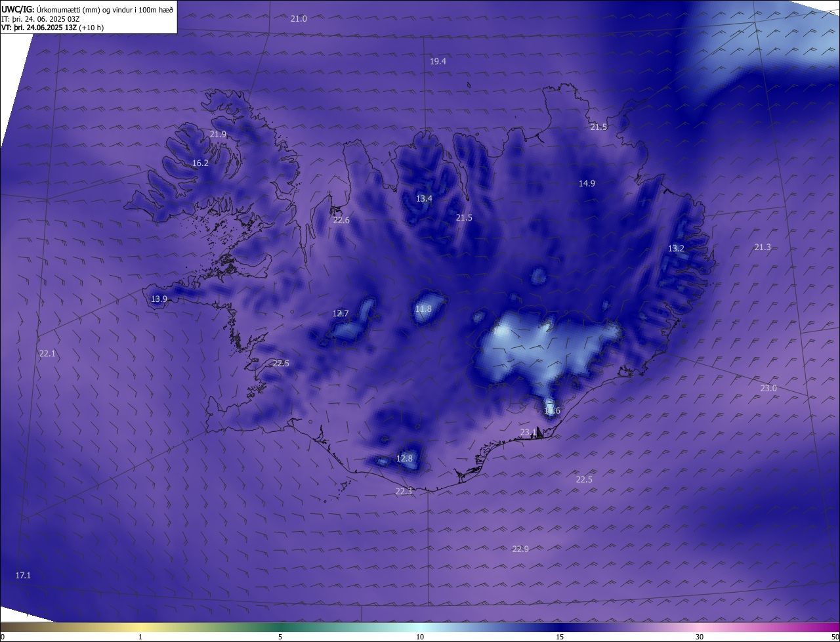Select the 11.8 value label
Screen dimensions: 840x642
(x=423, y=309)
